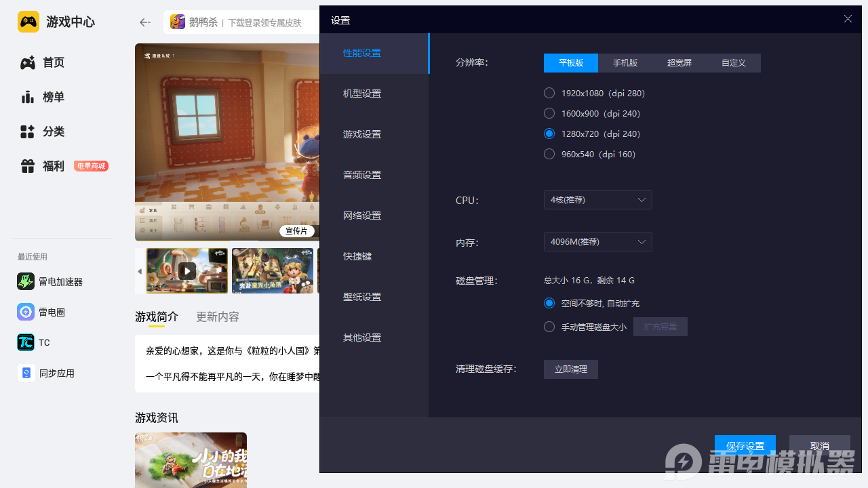Click the back arrow in 游戏中心
868x488 pixels.
(x=144, y=22)
